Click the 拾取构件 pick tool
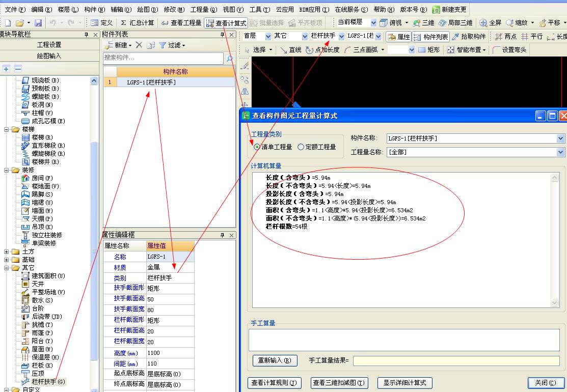 pyautogui.click(x=469, y=37)
